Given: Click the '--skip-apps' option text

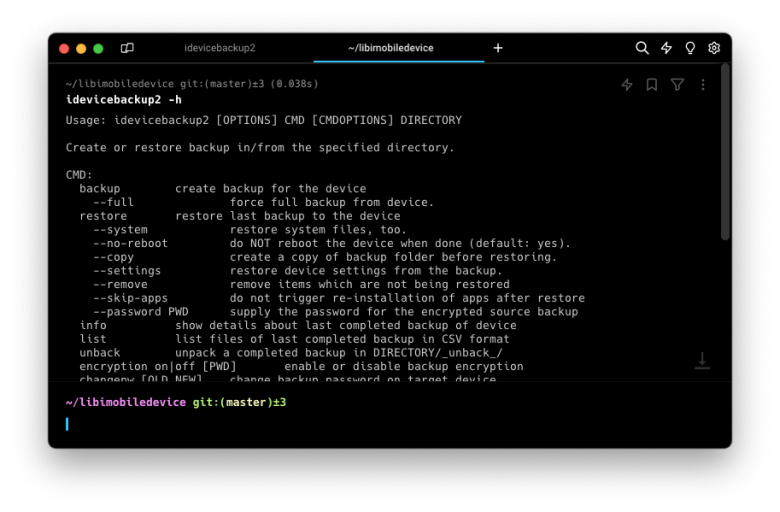Looking at the screenshot, I should point(130,298).
